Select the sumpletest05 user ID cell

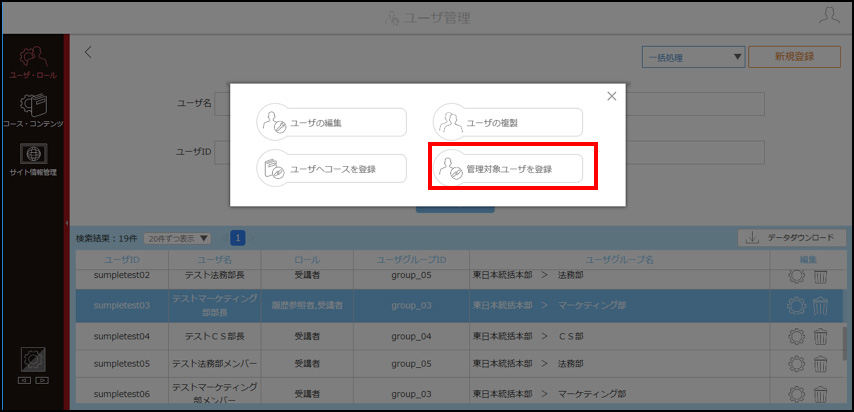coord(122,363)
